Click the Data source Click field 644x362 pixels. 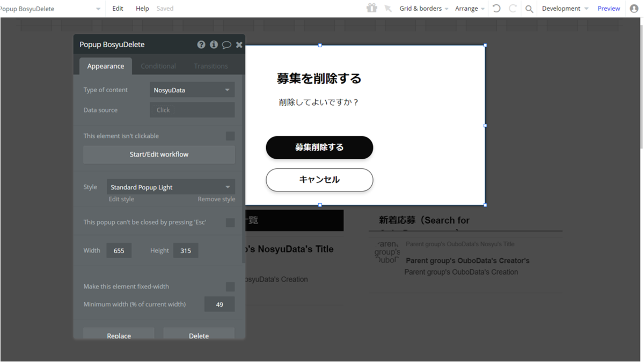192,110
